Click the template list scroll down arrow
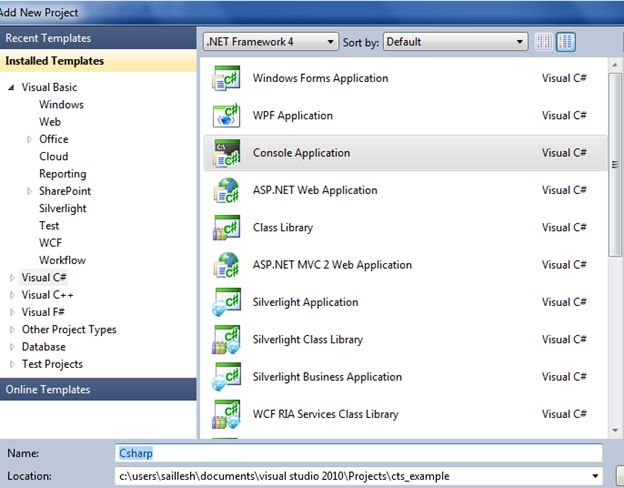 [615, 430]
